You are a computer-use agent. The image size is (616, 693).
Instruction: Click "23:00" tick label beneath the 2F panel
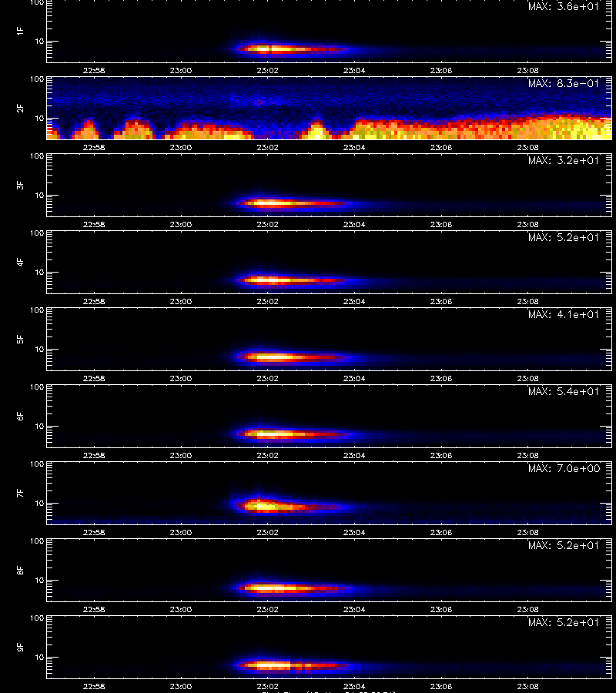pos(181,147)
